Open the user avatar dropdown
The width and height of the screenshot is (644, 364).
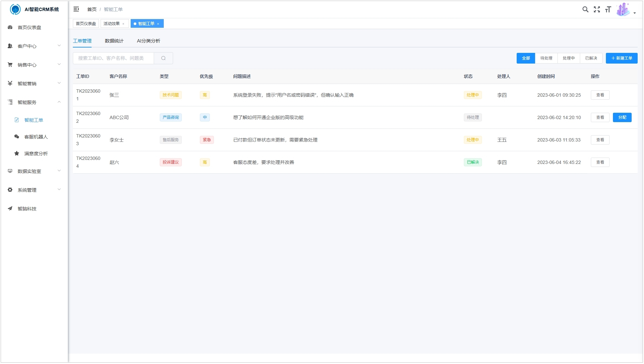[x=626, y=10]
